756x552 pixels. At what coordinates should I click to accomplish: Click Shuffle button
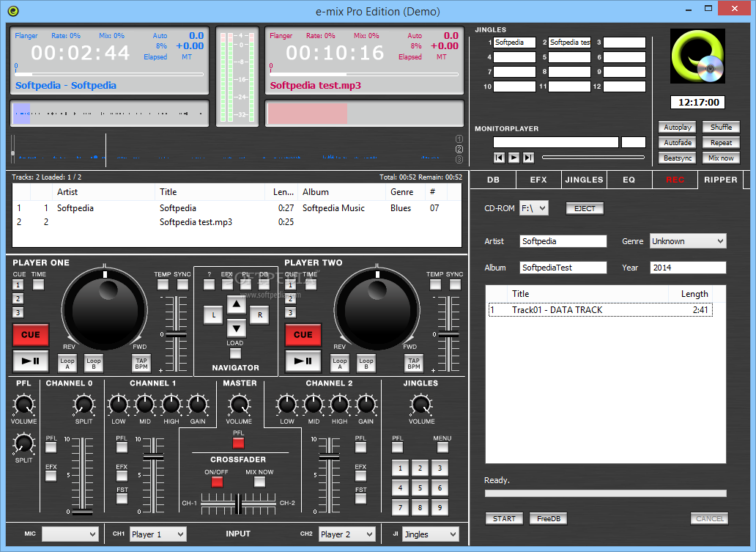pos(721,128)
